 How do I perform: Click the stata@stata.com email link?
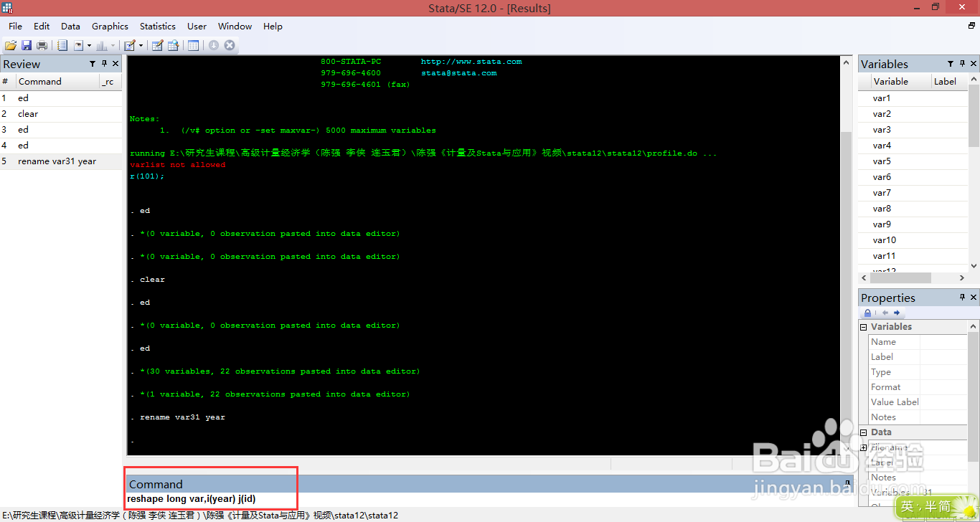pyautogui.click(x=458, y=73)
